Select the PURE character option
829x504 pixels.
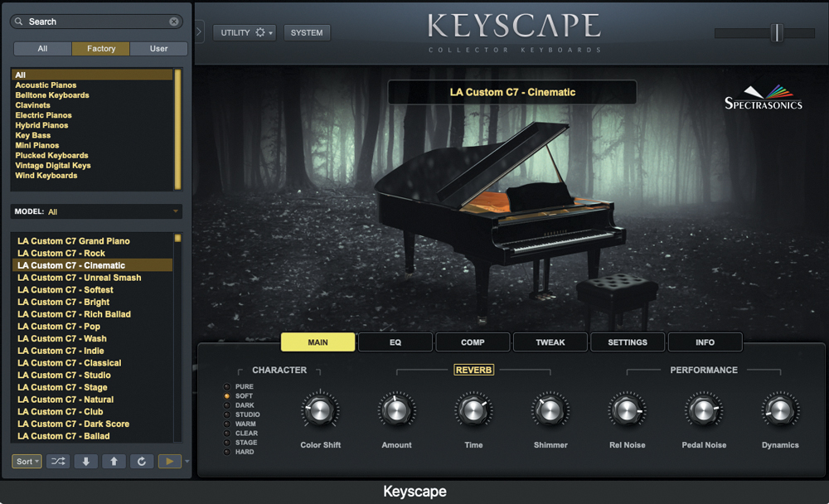[x=239, y=386]
